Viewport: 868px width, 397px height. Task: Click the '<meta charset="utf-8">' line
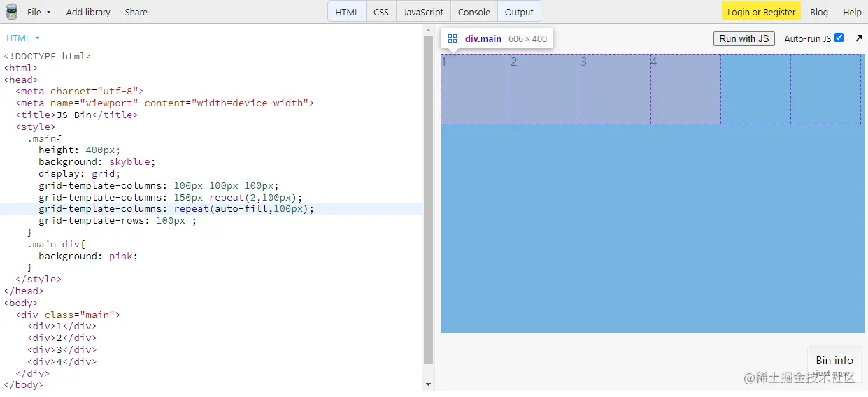point(79,91)
